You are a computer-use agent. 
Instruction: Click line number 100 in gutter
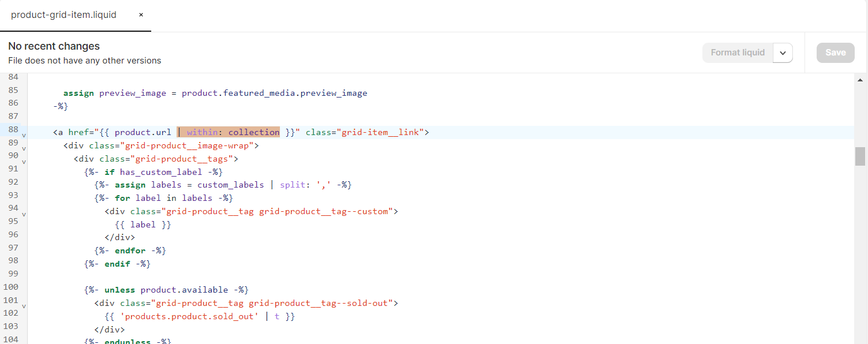[x=11, y=287]
